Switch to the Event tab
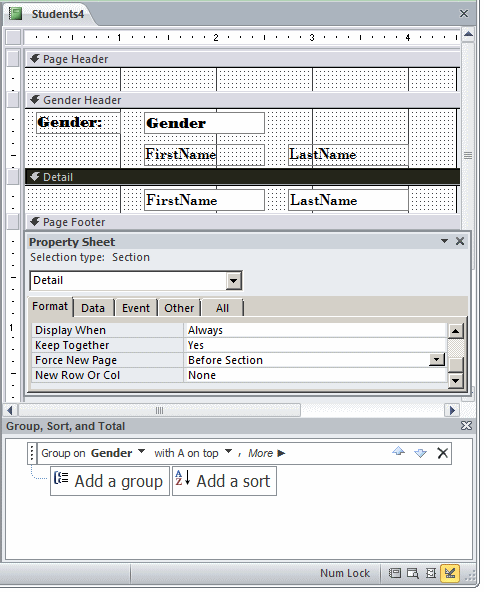484x592 pixels. 136,308
